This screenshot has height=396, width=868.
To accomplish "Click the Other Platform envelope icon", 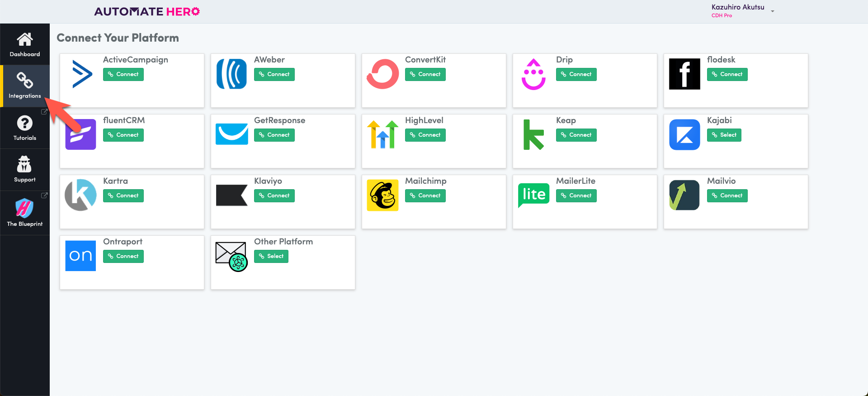I will (x=231, y=256).
